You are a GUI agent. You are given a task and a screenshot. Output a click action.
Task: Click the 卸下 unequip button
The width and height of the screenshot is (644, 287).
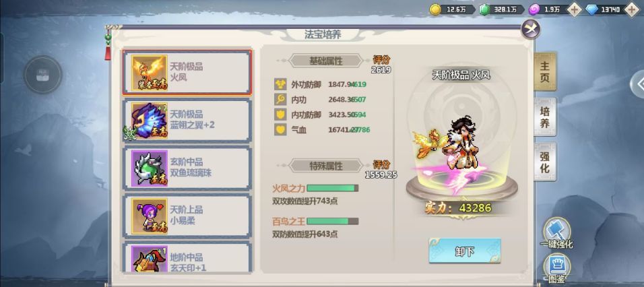pyautogui.click(x=465, y=251)
